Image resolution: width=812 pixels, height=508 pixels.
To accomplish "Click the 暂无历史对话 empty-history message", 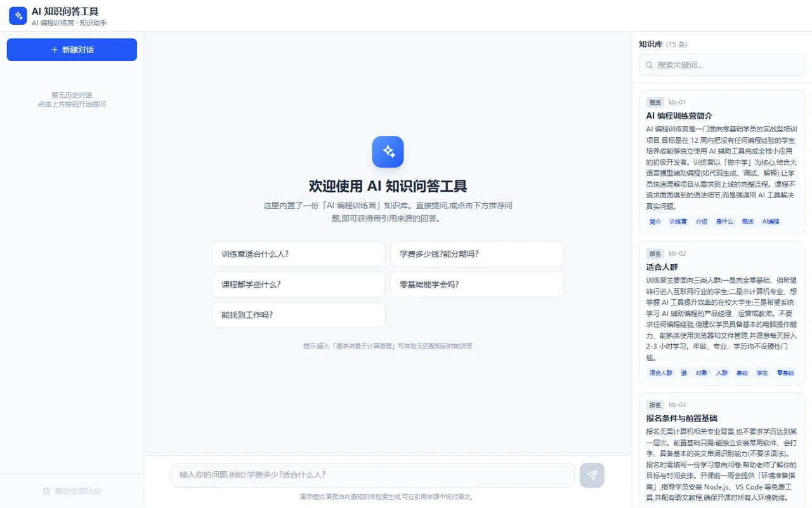I will pyautogui.click(x=72, y=95).
